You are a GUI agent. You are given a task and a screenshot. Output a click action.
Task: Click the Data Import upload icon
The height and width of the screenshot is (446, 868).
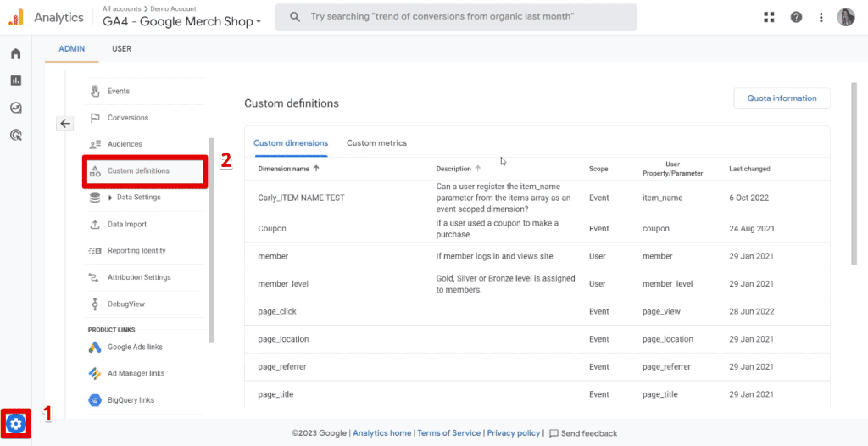pos(95,225)
